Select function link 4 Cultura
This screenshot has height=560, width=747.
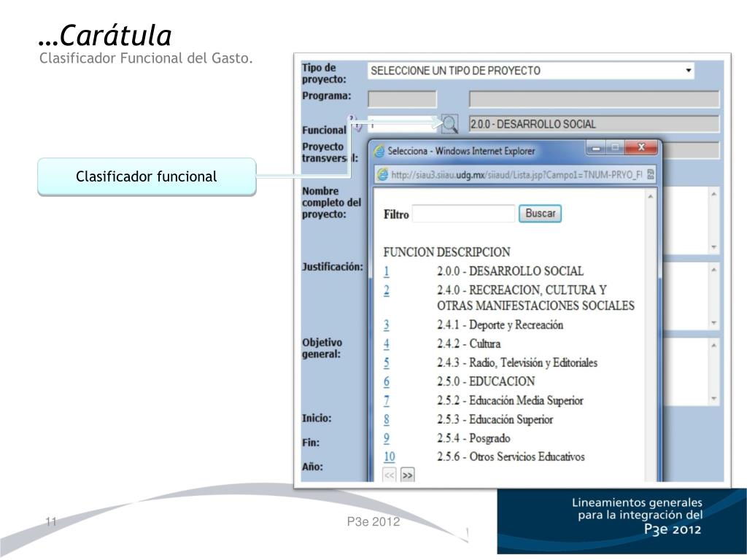click(387, 344)
